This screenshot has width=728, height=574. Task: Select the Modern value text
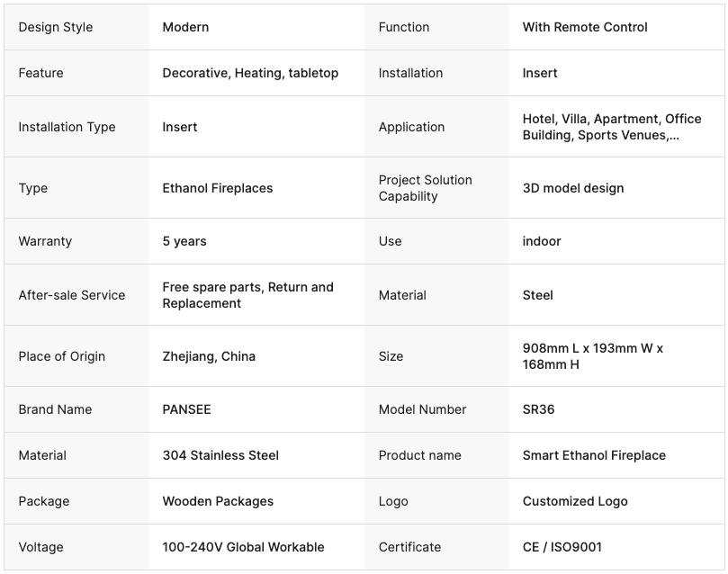point(185,27)
